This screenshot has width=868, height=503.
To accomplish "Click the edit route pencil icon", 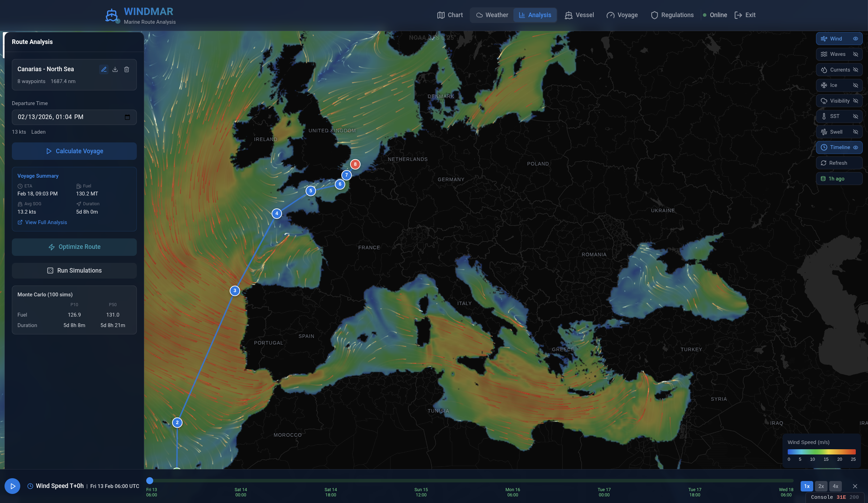I will [104, 69].
